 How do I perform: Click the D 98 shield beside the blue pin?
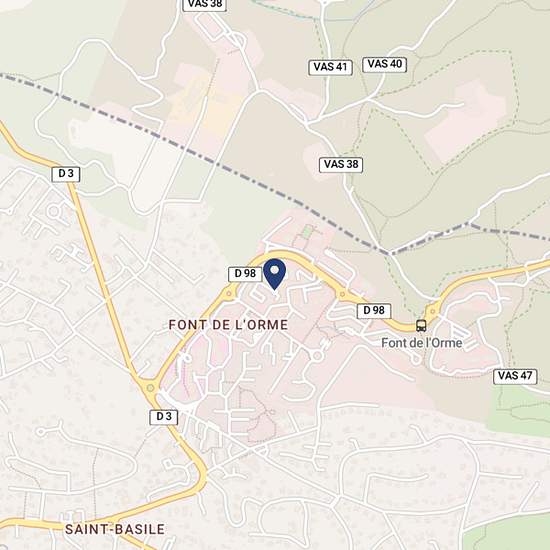[x=245, y=274]
